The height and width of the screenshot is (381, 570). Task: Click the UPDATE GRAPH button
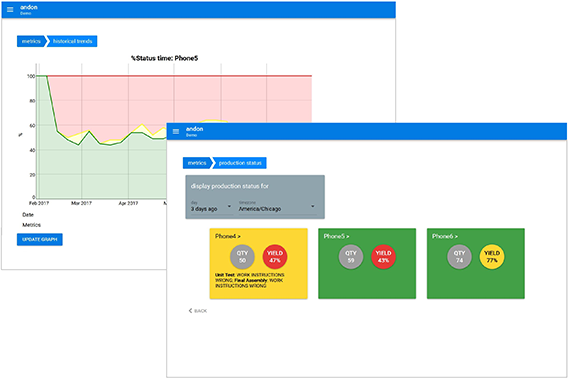[x=40, y=239]
